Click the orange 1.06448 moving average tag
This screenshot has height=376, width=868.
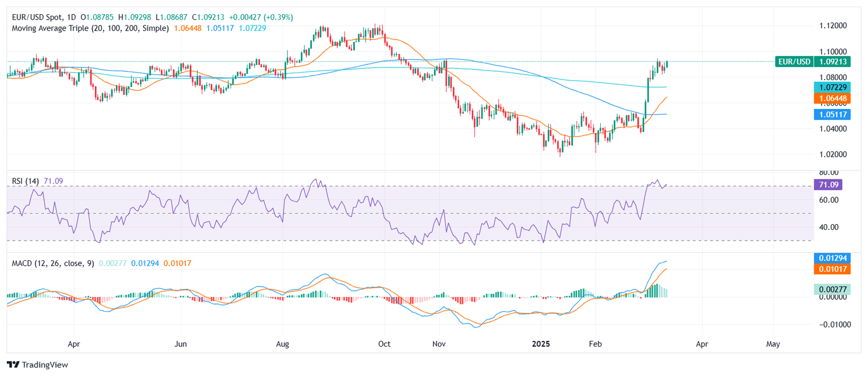(828, 98)
